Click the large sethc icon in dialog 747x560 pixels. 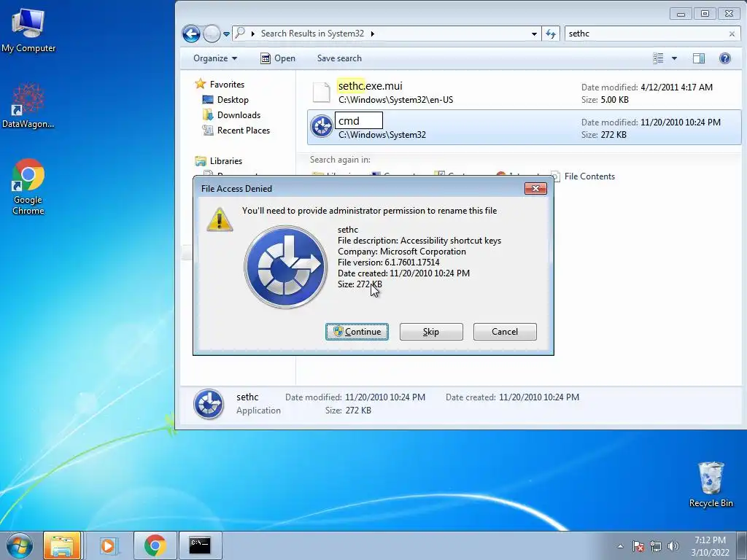click(x=285, y=267)
